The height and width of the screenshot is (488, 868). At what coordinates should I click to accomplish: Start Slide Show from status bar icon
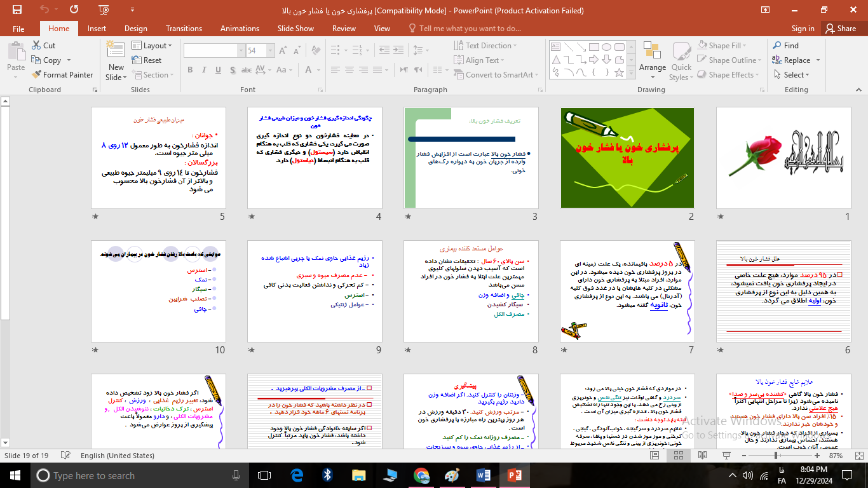(726, 456)
